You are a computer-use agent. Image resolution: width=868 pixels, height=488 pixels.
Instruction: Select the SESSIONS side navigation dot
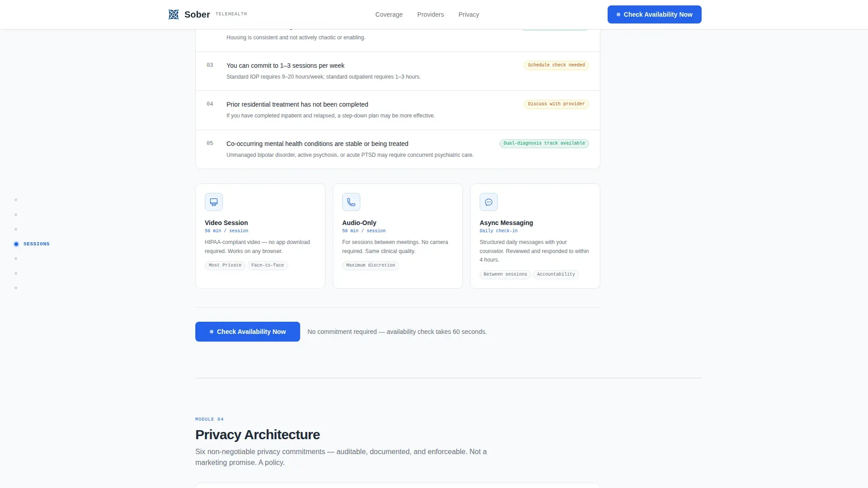click(16, 244)
